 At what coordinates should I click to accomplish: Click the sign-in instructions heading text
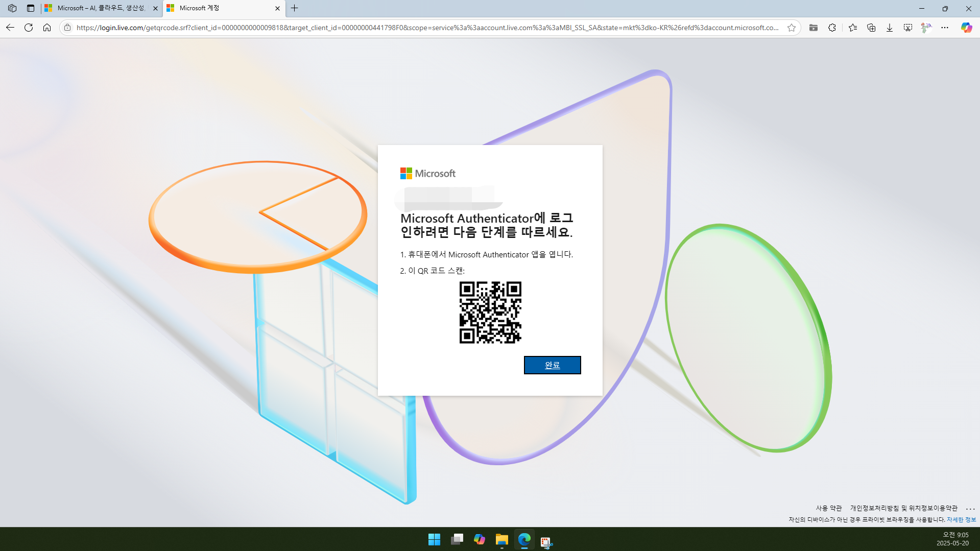click(487, 225)
